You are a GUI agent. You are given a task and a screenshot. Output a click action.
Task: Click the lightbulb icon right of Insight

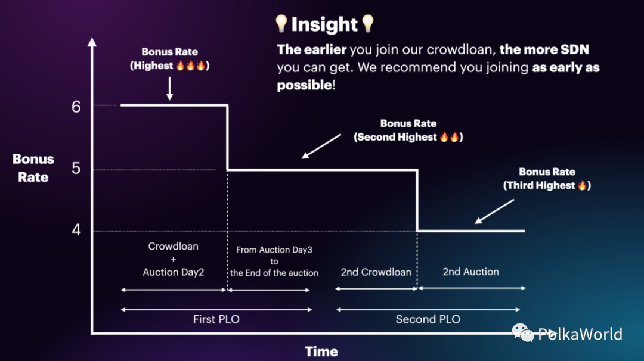[x=368, y=24]
